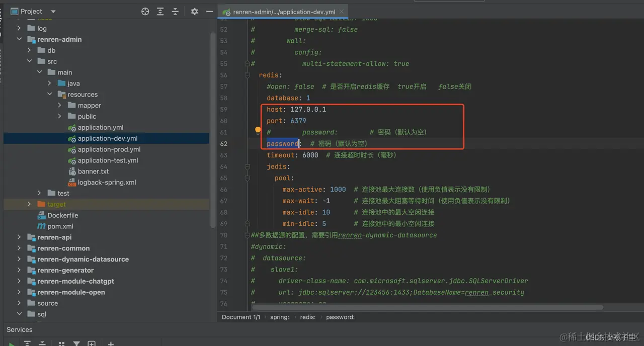Click the 'database: 1' line
This screenshot has height=346, width=644.
288,98
